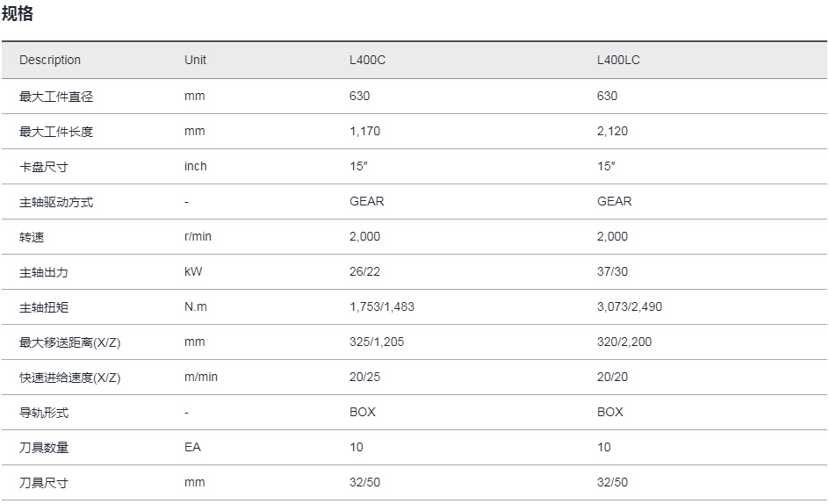Viewport: 829px width, 504px height.
Task: Click the 导轨形式 row label
Action: click(x=44, y=413)
